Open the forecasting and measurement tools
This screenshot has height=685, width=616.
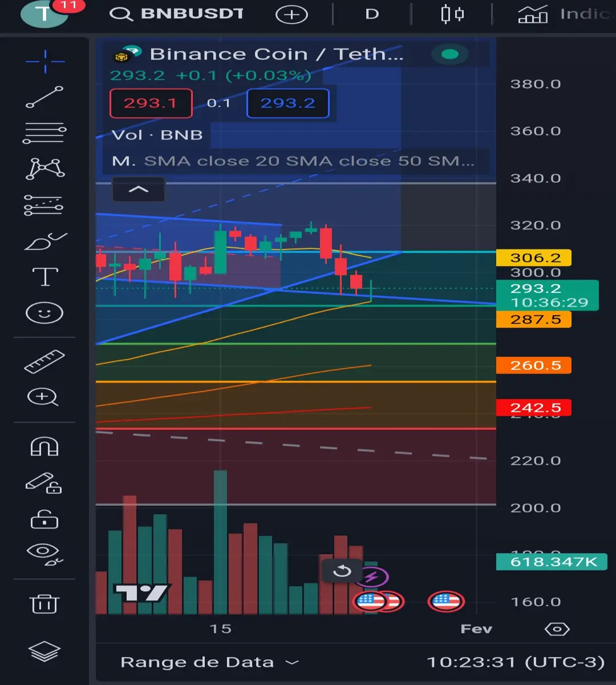[x=44, y=205]
